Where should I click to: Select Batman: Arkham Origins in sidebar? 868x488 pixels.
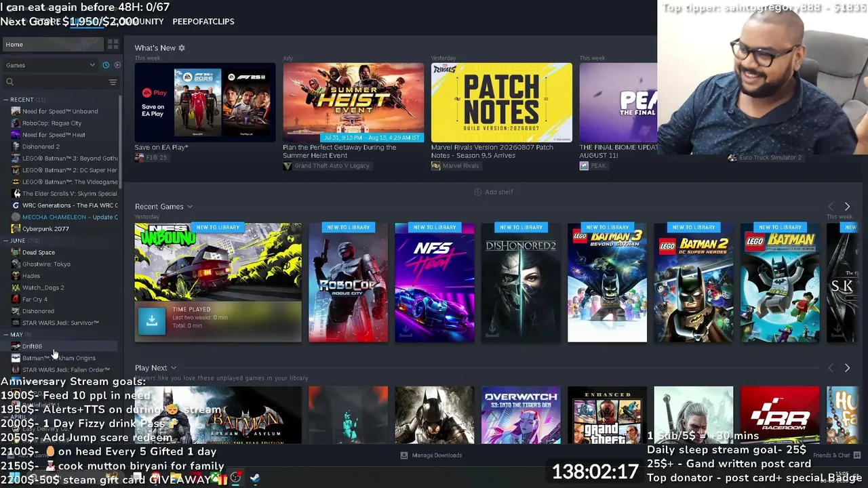click(x=59, y=358)
